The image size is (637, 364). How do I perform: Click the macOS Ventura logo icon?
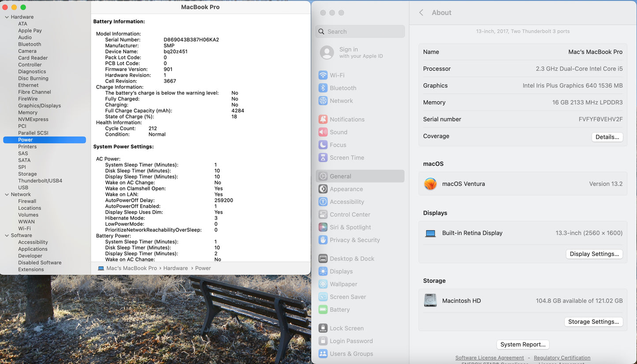tap(430, 184)
